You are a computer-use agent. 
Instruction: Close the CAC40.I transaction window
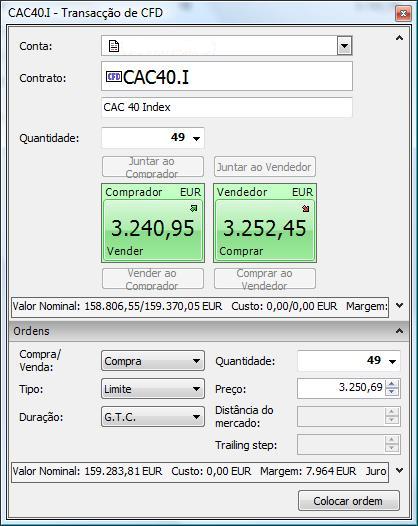pyautogui.click(x=403, y=13)
